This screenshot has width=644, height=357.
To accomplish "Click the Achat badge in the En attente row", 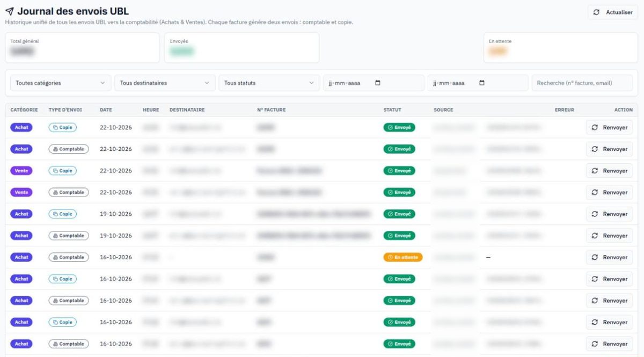I will 21,257.
